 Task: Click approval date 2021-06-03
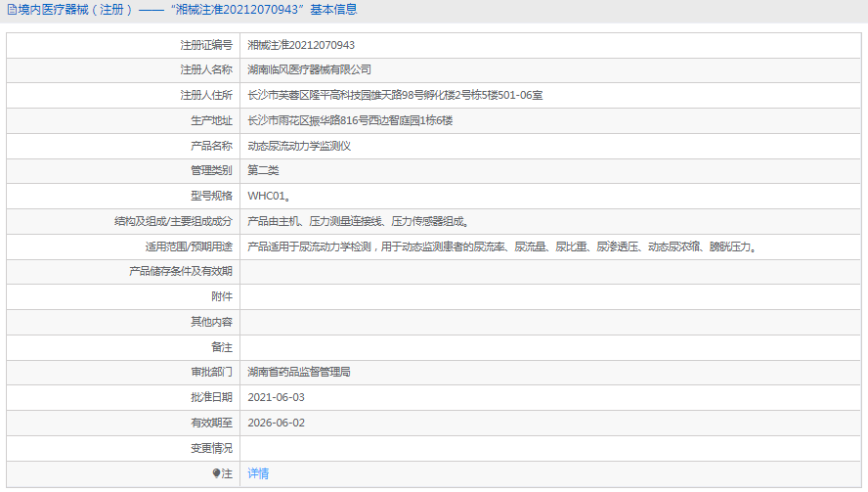pos(276,397)
